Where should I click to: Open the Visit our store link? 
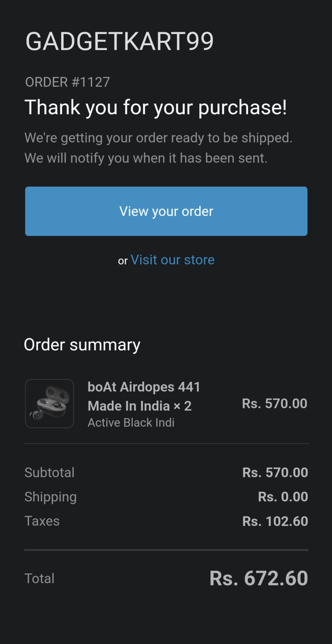[x=172, y=260]
